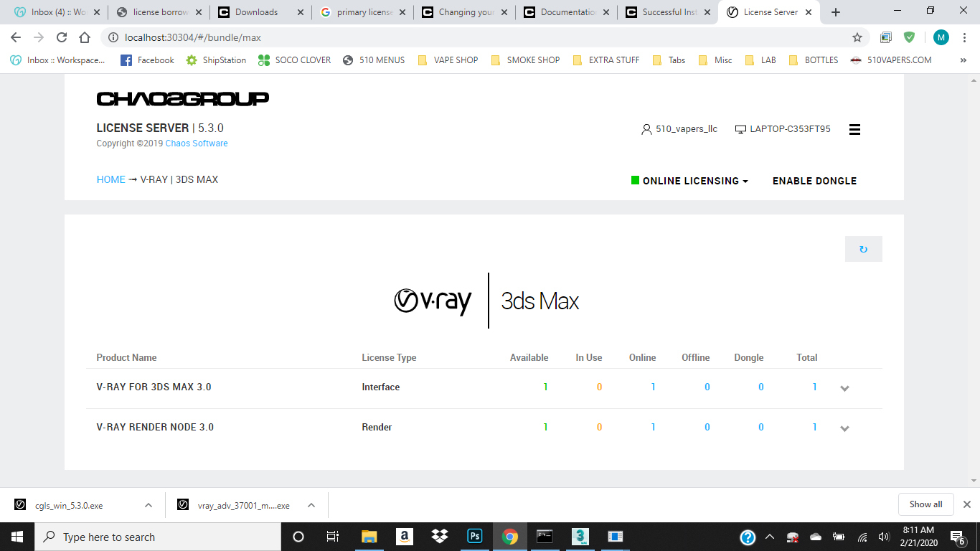Click the address bar URL
This screenshot has height=551, width=980.
[193, 37]
